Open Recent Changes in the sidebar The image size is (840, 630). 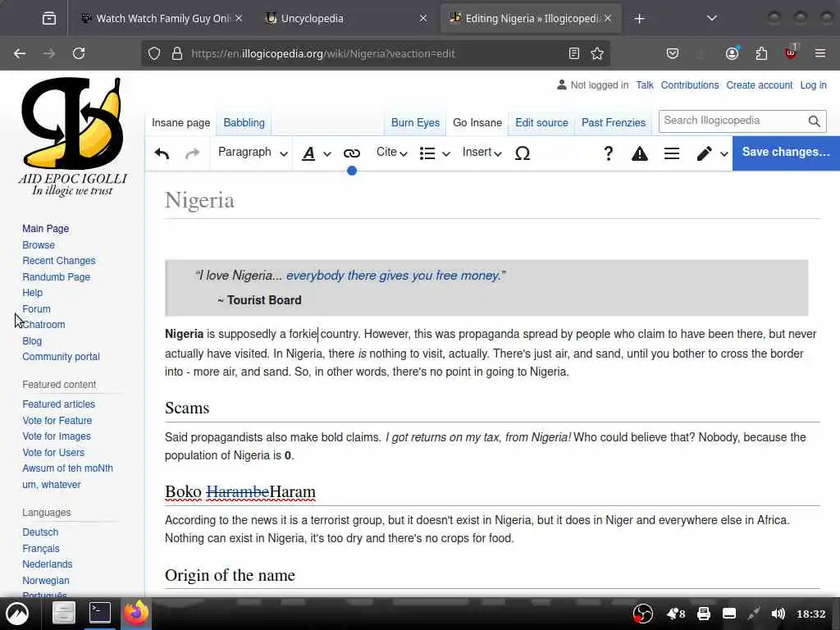[x=59, y=261]
